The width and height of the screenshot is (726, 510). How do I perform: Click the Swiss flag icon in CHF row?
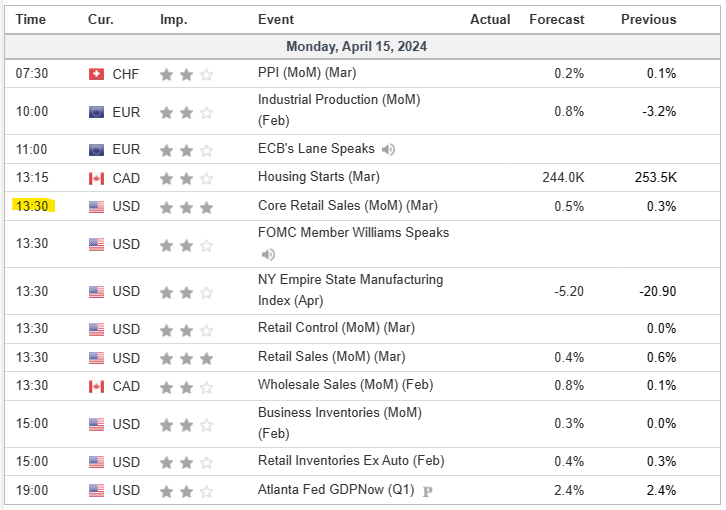click(x=96, y=74)
